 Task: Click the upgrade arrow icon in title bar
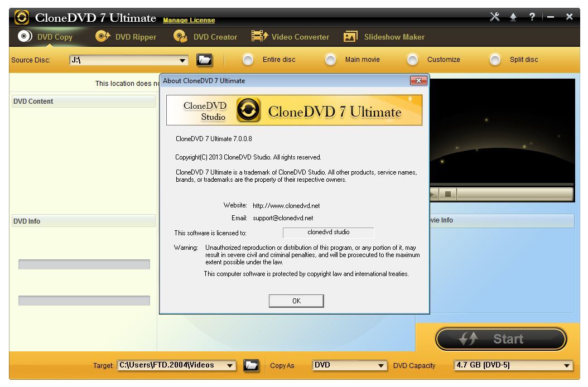coord(513,17)
